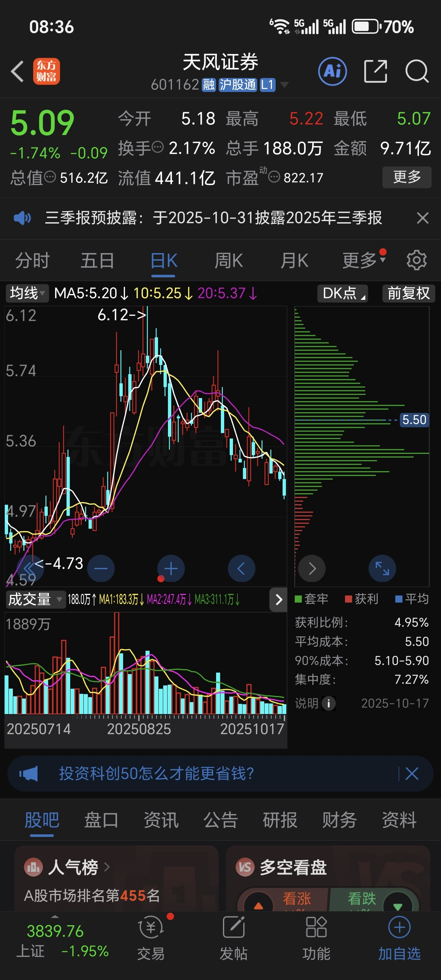Screen dimensions: 441x980
Task: Zoom in the K chart with the plus button
Action: (x=171, y=568)
